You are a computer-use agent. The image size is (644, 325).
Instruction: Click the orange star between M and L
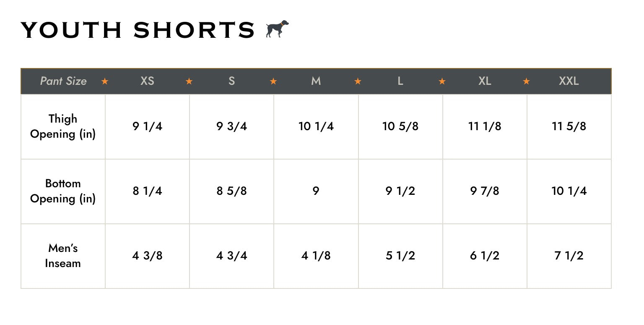tap(358, 81)
